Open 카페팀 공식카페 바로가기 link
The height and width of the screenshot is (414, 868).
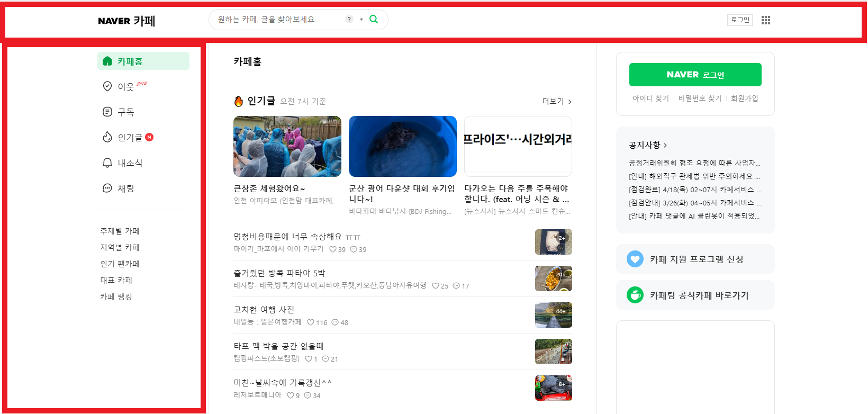pyautogui.click(x=695, y=295)
